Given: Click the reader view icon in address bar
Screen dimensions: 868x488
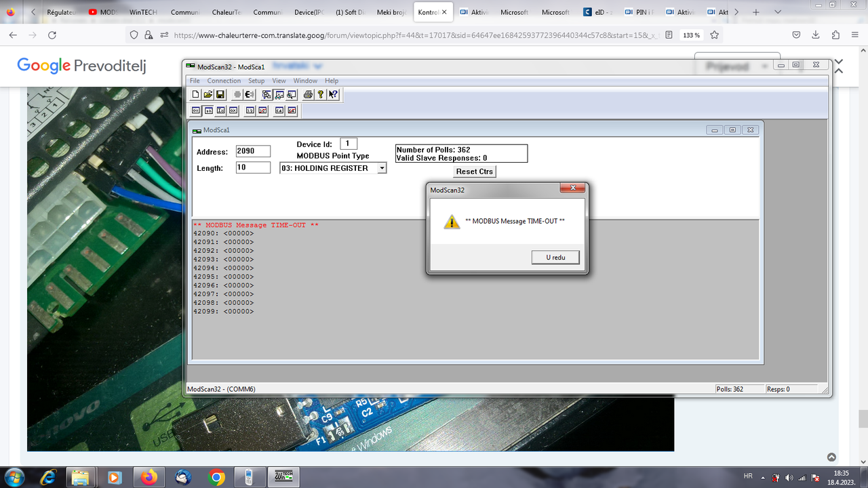Looking at the screenshot, I should 669,35.
